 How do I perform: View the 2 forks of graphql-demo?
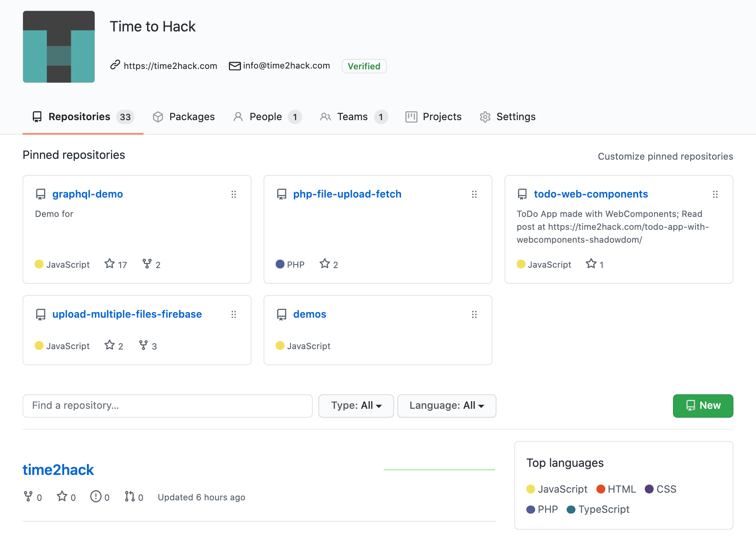(x=152, y=264)
